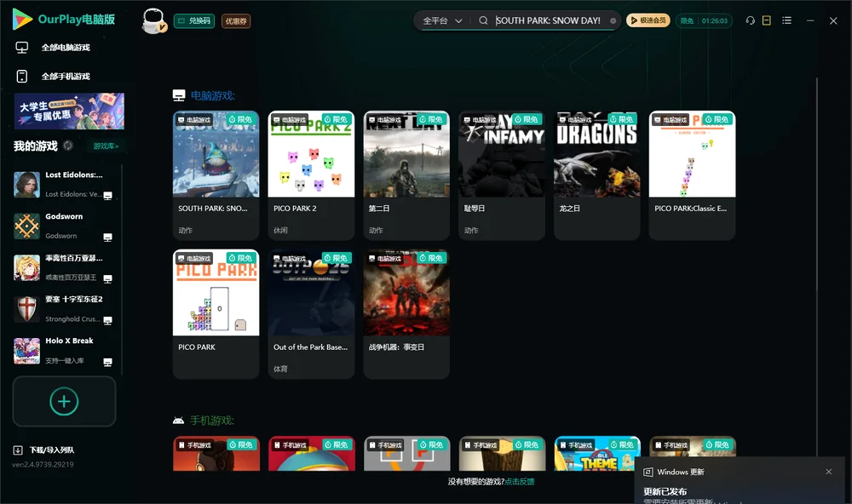The height and width of the screenshot is (504, 852).
Task: Select Lost Eidolons in my games list
Action: 64,184
